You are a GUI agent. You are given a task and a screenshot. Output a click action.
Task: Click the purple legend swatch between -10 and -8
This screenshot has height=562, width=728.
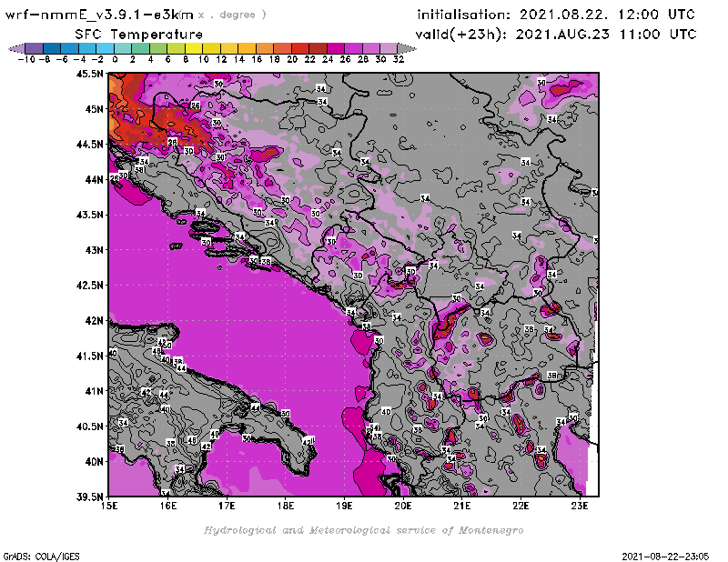[x=35, y=48]
